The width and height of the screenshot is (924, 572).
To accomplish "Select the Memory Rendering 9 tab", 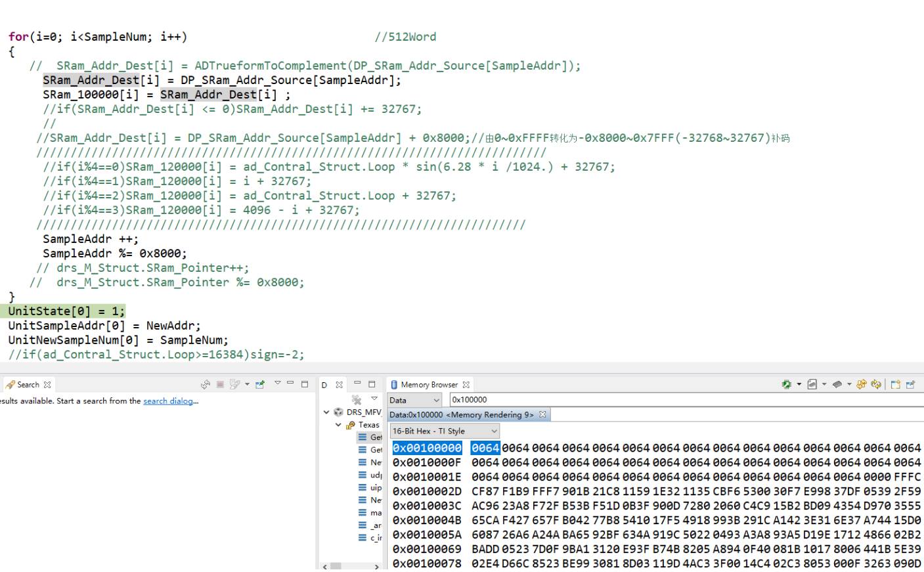I will pyautogui.click(x=462, y=415).
